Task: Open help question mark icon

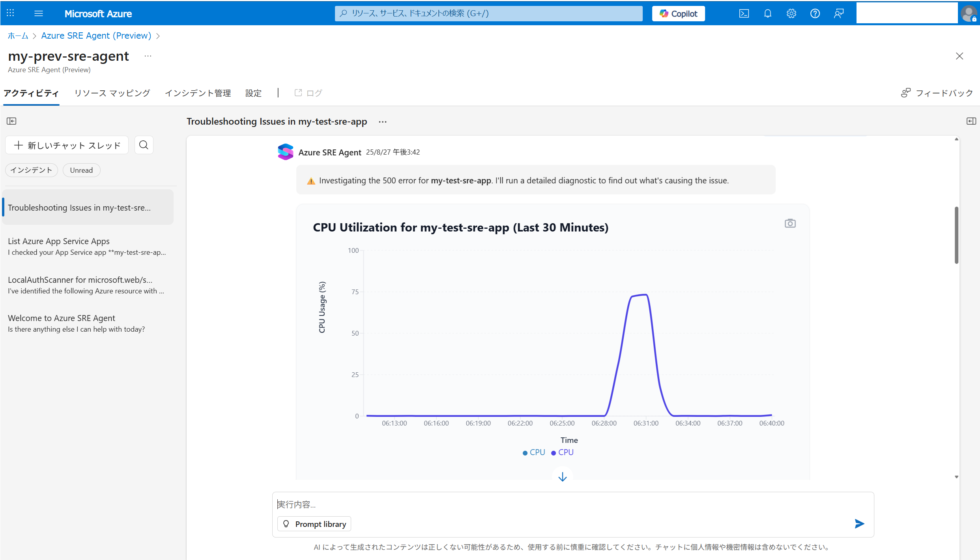Action: tap(815, 13)
